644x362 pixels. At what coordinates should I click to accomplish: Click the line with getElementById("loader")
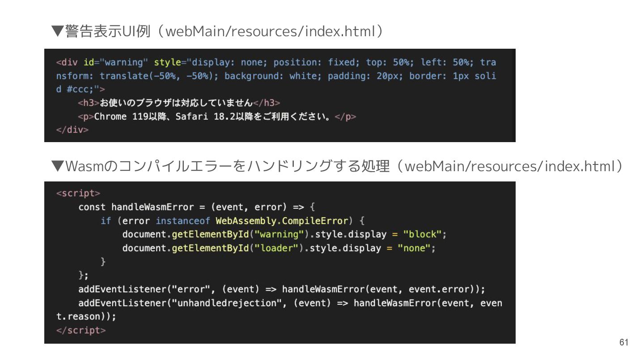[x=279, y=248]
